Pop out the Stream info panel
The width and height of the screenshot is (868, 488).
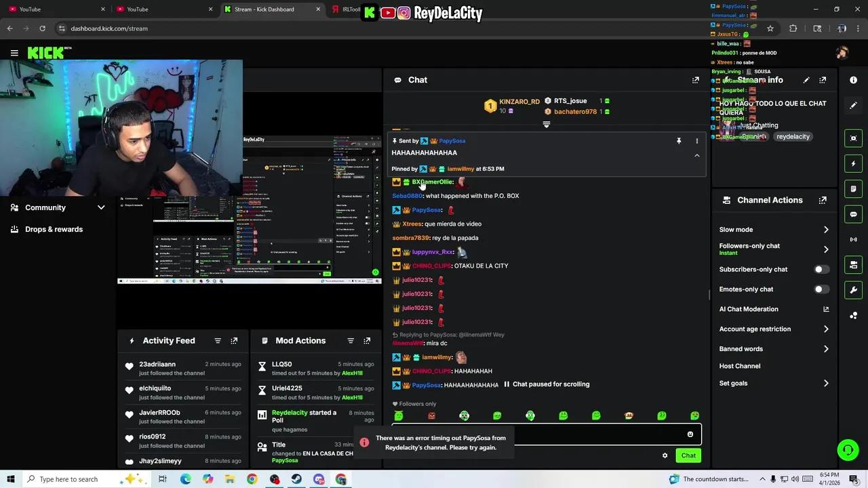[x=823, y=80]
